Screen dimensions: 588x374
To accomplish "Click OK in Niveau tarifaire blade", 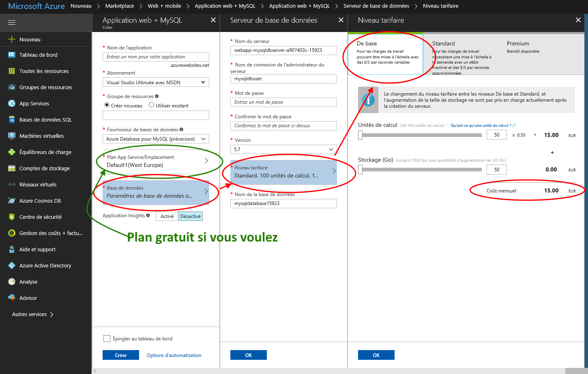I will [x=376, y=355].
